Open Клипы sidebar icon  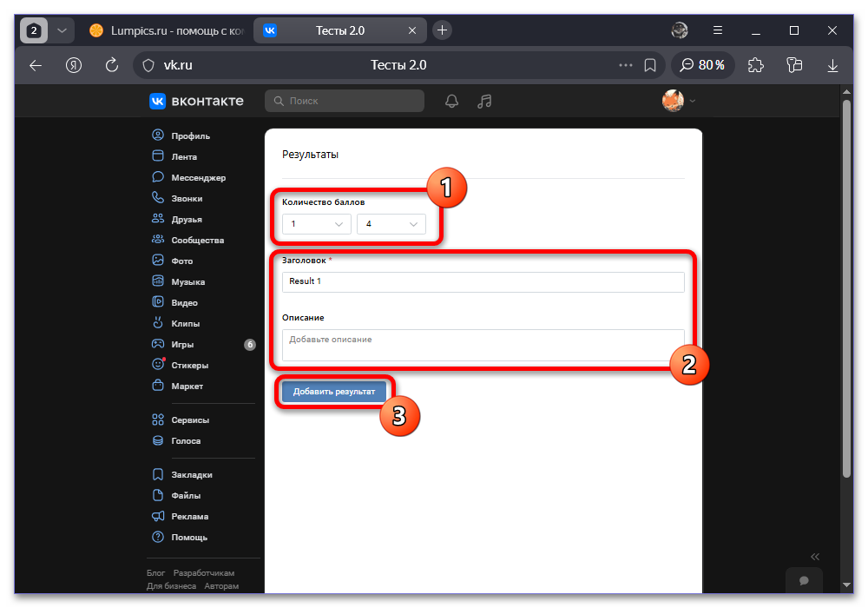[x=158, y=323]
